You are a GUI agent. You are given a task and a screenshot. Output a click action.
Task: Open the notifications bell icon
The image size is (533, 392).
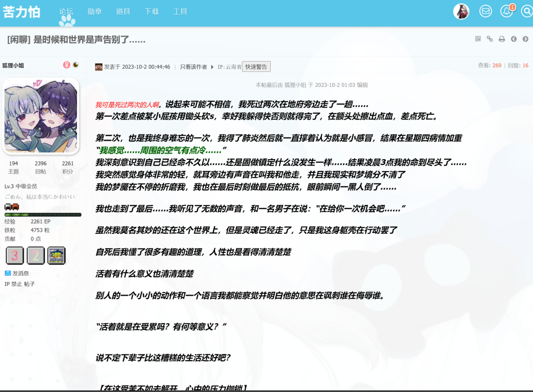[507, 11]
